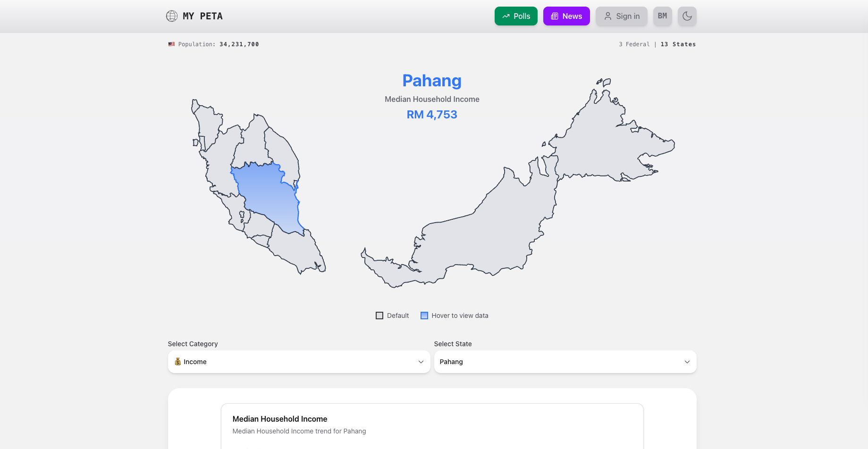This screenshot has width=868, height=449.
Task: Click the Malaysia flag icon beside Population
Action: click(x=171, y=44)
